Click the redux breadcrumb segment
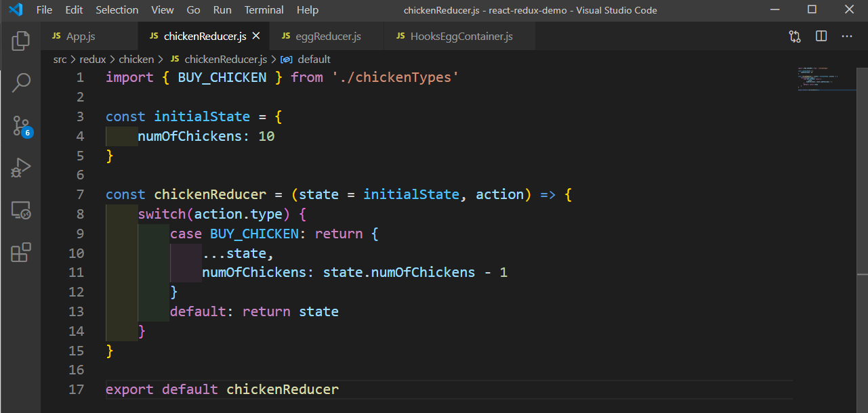 93,60
